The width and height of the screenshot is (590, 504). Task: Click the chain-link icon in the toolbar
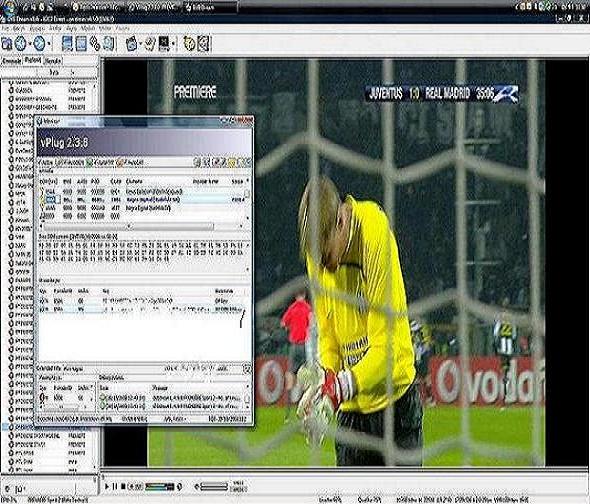coord(95,44)
